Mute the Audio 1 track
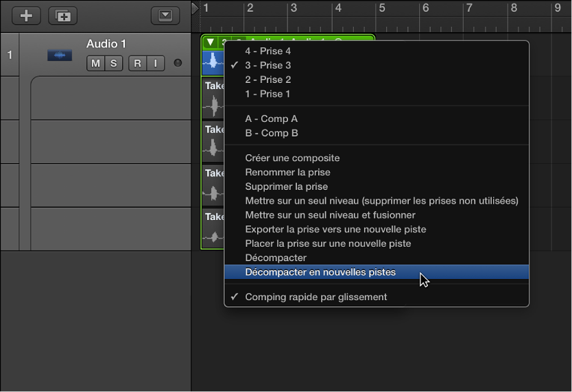This screenshot has height=392, width=572. click(x=95, y=64)
